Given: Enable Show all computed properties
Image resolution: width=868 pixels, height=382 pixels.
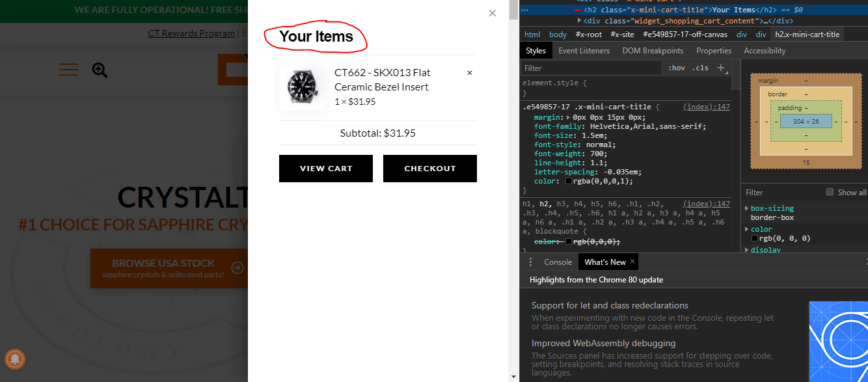Looking at the screenshot, I should (x=830, y=192).
